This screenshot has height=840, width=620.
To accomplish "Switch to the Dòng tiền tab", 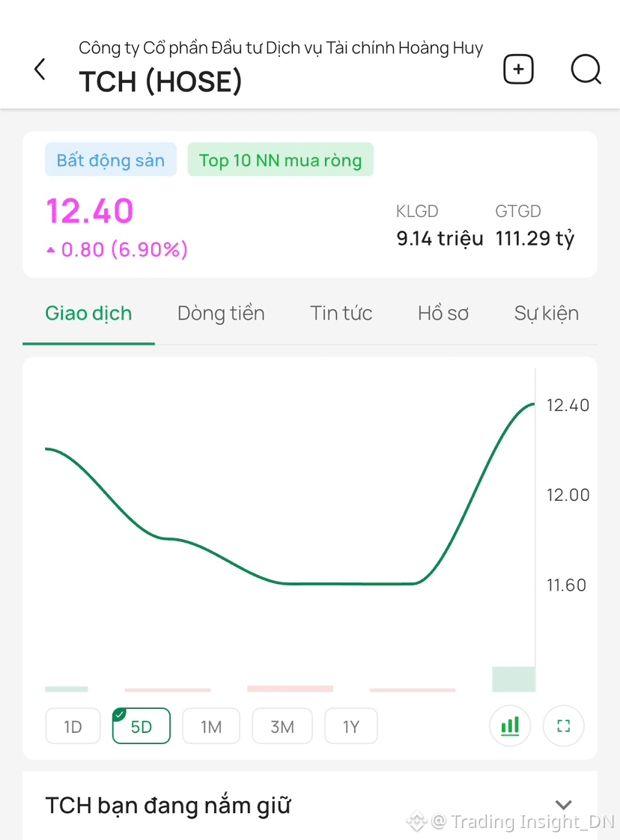I will pos(221,314).
